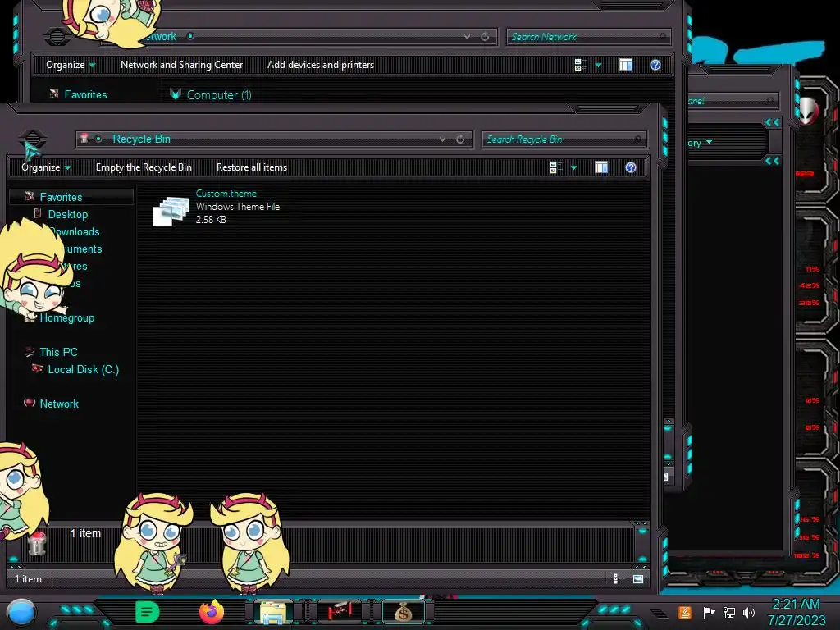Click Restore all items
This screenshot has width=840, height=630.
[x=252, y=167]
